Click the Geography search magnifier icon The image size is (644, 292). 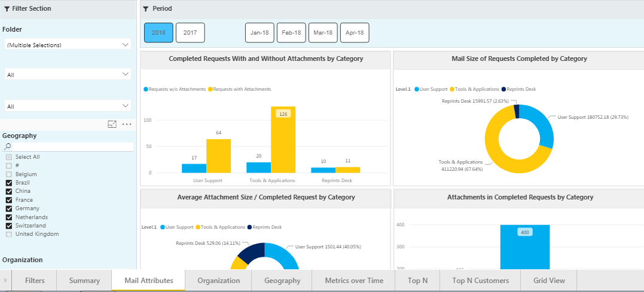click(8, 147)
